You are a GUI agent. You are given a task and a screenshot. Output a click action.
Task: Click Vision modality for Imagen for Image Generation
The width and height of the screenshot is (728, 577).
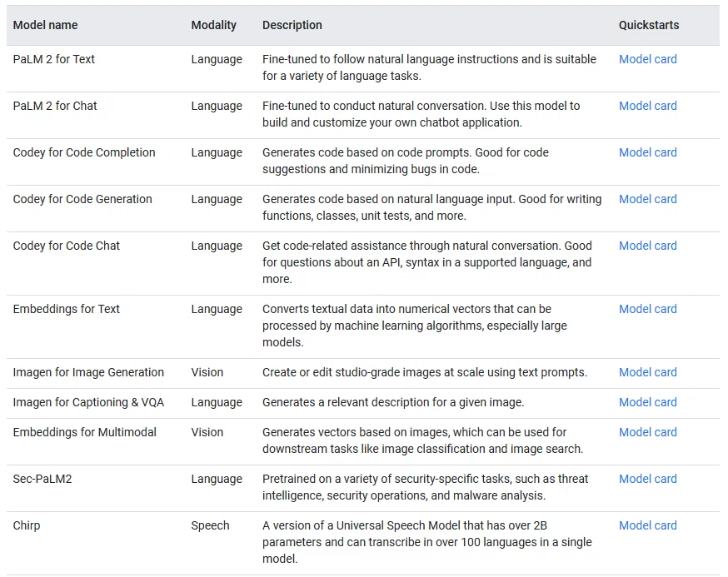pyautogui.click(x=207, y=372)
